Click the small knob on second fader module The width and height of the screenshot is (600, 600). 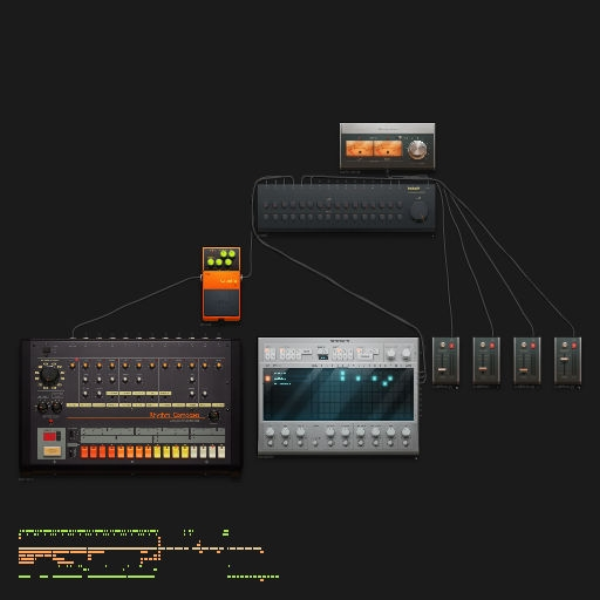483,345
